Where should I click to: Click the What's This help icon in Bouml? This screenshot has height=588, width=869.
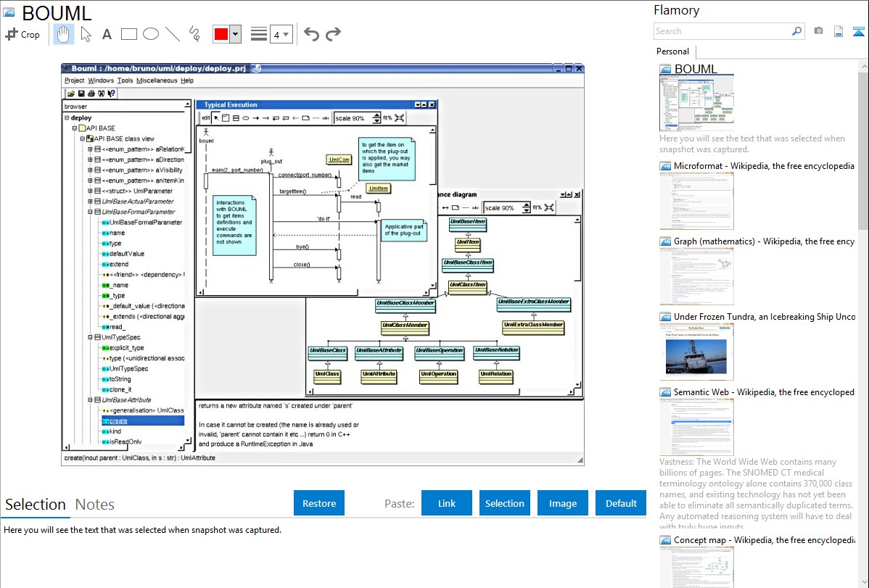pos(112,94)
